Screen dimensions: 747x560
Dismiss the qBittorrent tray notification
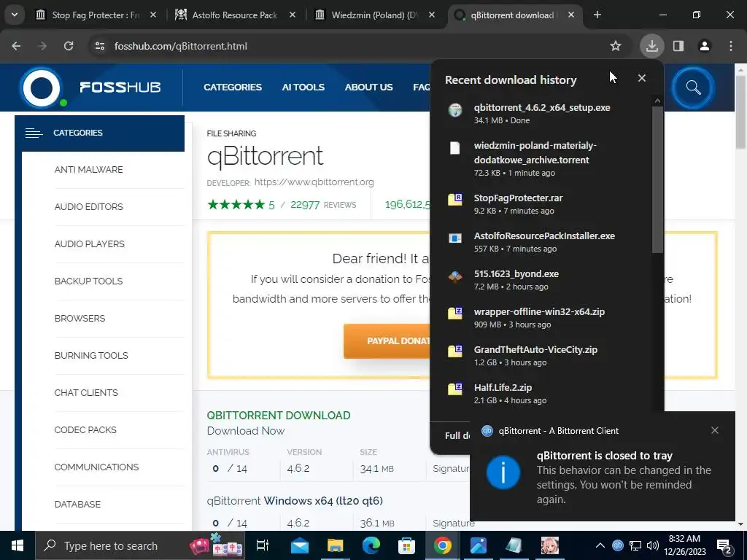pos(715,430)
